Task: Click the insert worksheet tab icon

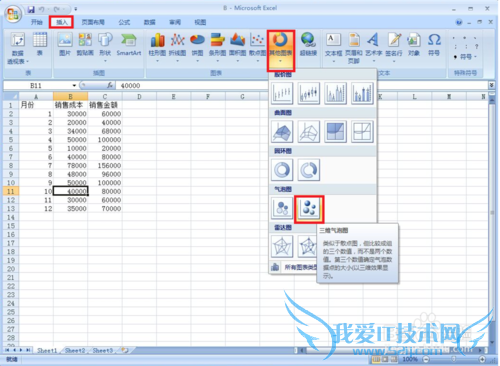Action: coord(125,350)
